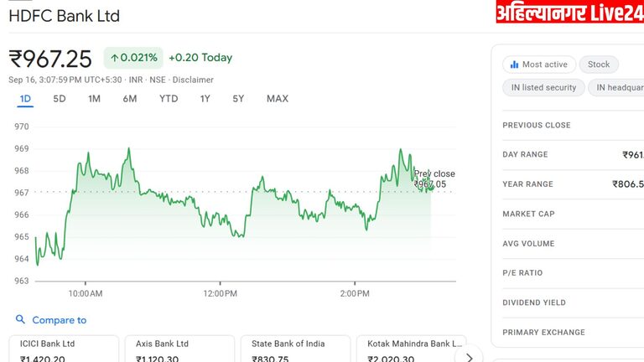Open the Axis Bank Ltd comparison card
The height and width of the screenshot is (362, 644).
coord(179,349)
